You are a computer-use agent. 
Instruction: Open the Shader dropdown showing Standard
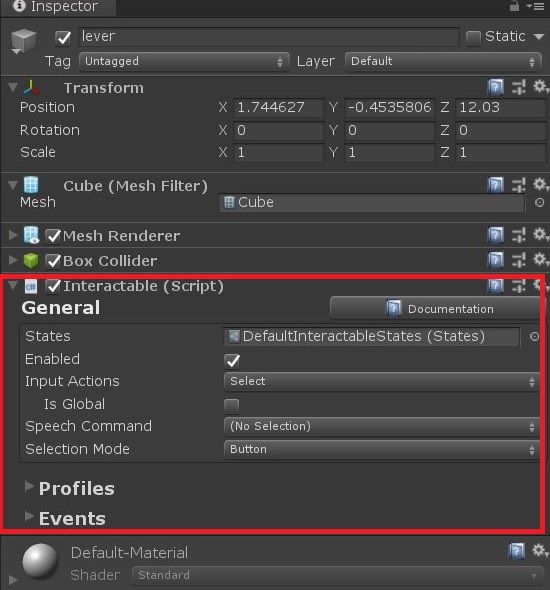337,576
